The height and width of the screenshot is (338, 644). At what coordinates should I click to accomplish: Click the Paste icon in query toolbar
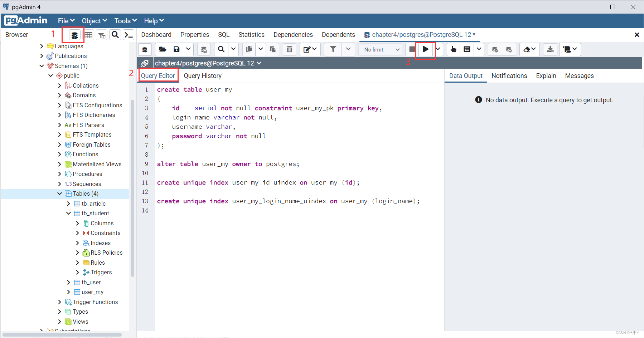[x=273, y=49]
